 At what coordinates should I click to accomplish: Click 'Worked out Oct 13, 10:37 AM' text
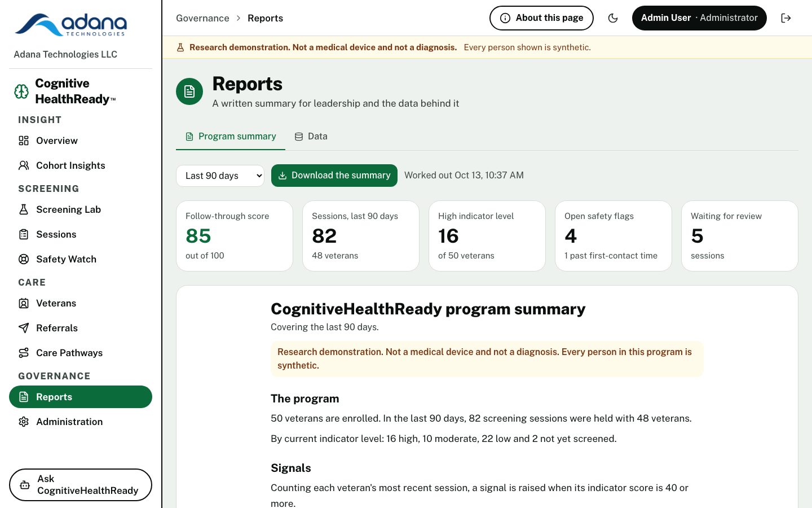[x=464, y=176]
